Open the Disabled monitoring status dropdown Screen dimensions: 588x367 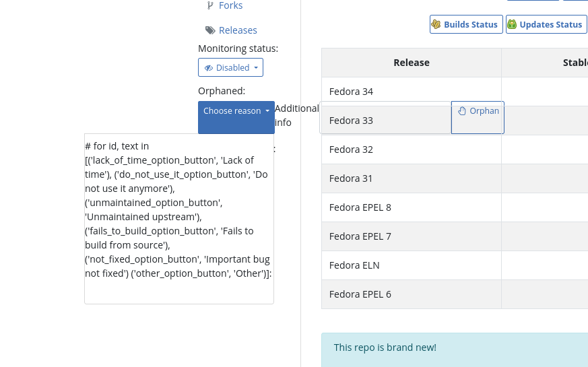[230, 67]
